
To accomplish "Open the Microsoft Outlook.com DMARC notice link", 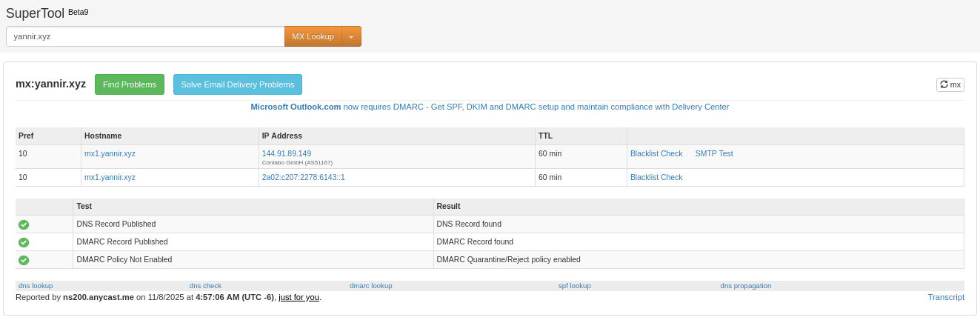I will coord(489,107).
